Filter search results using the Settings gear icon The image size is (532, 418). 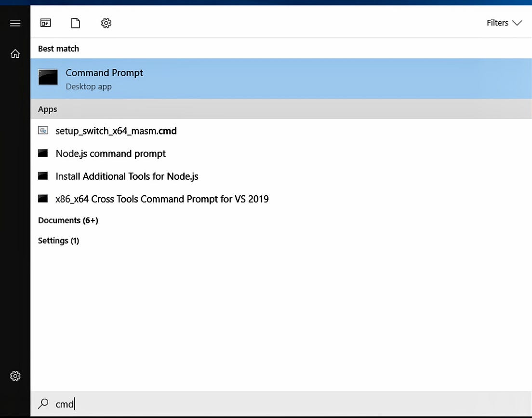pyautogui.click(x=106, y=23)
